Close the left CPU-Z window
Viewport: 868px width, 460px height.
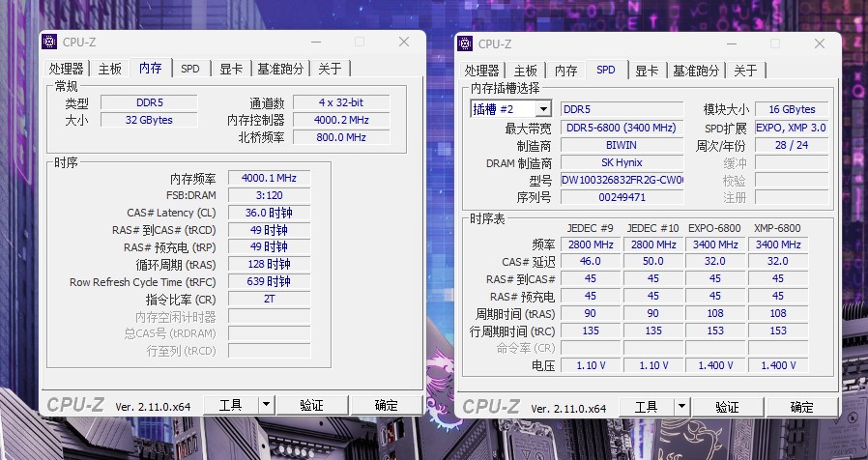[x=404, y=42]
